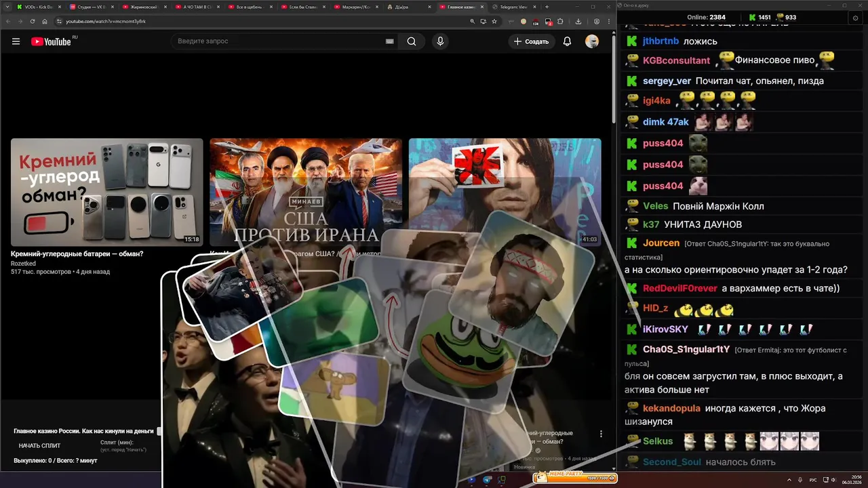Screen dimensions: 868x488
Task: Go forward in the browser
Action: coord(20,21)
